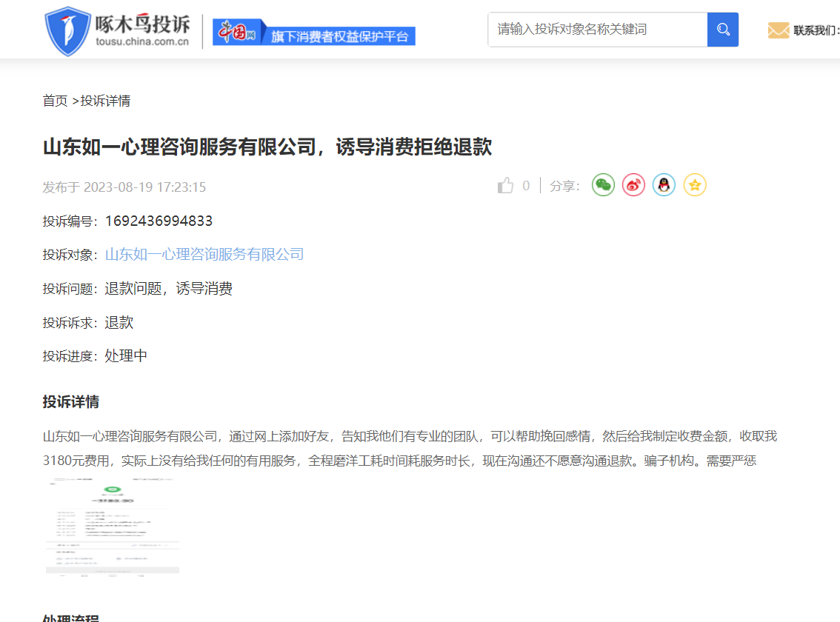Select complaint number 1692436994833
840x622 pixels.
click(x=159, y=221)
